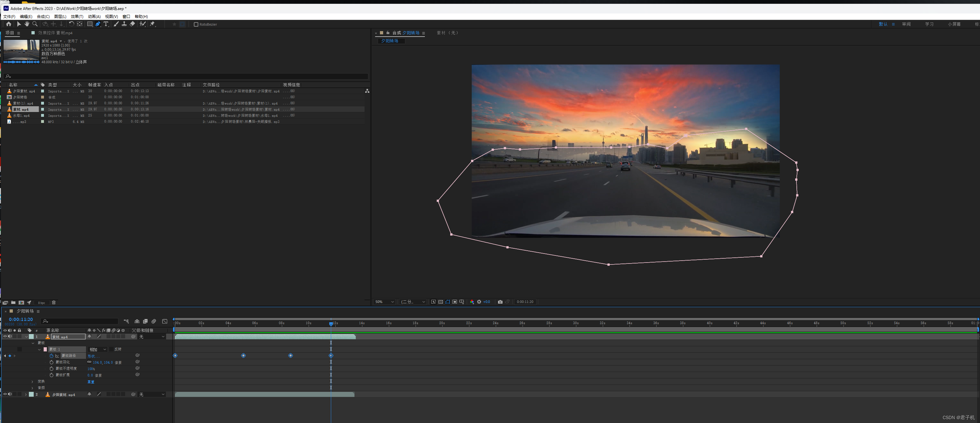Viewport: 980px width, 423px height.
Task: Take a snapshot with camera icon
Action: [x=500, y=302]
